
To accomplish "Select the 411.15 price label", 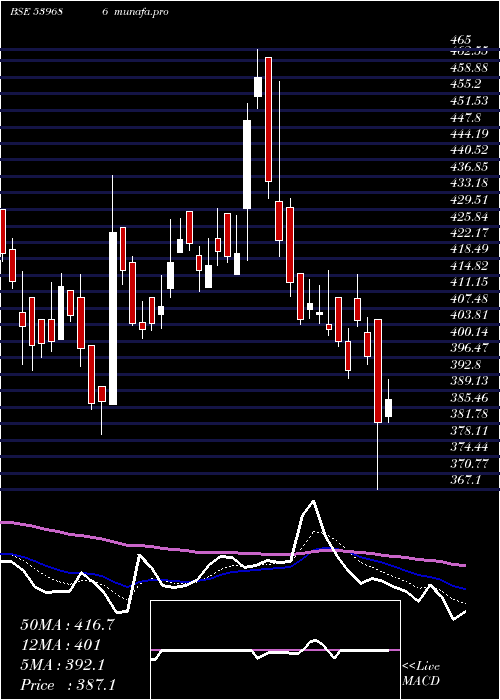I will 469,282.
